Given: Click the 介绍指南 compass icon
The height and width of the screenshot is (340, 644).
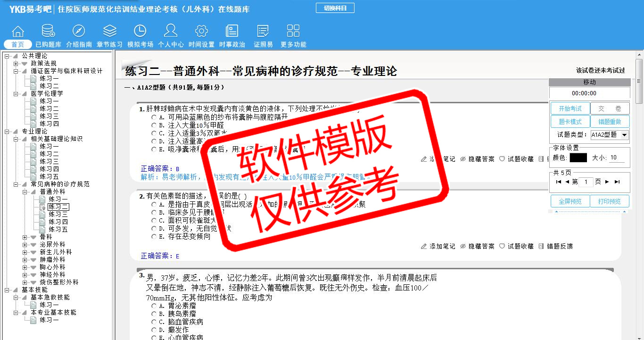Looking at the screenshot, I should tap(79, 32).
